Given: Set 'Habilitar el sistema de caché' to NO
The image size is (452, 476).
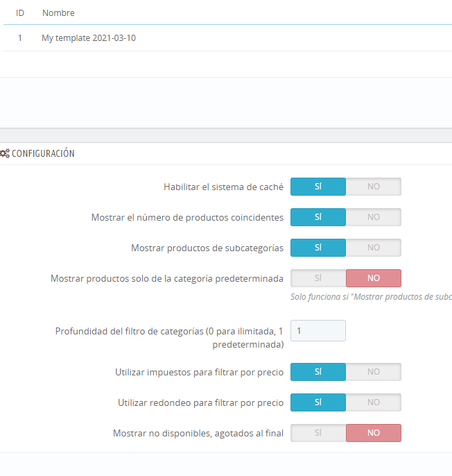Looking at the screenshot, I should coord(374,187).
